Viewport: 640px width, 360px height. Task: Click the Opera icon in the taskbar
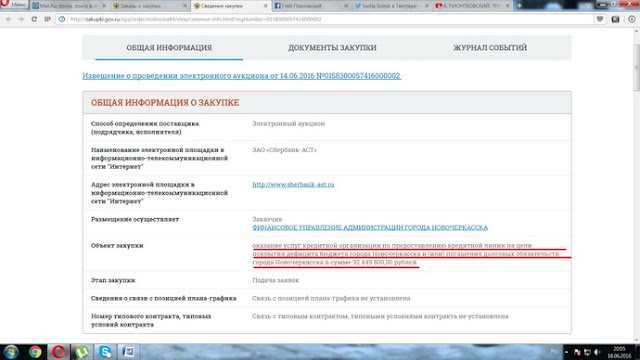(58, 352)
